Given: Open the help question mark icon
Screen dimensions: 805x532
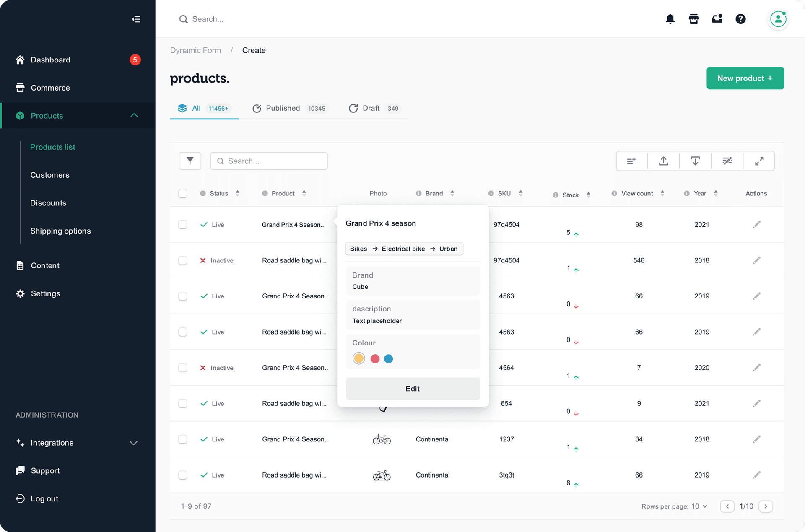Looking at the screenshot, I should coord(740,19).
